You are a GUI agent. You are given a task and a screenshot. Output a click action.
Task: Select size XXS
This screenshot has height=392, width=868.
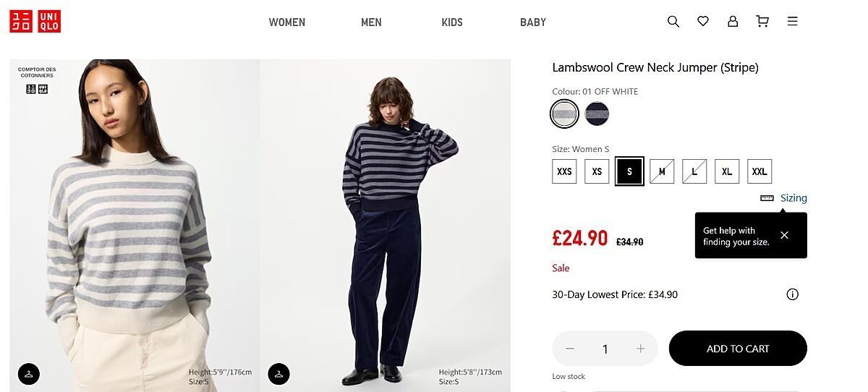point(564,171)
